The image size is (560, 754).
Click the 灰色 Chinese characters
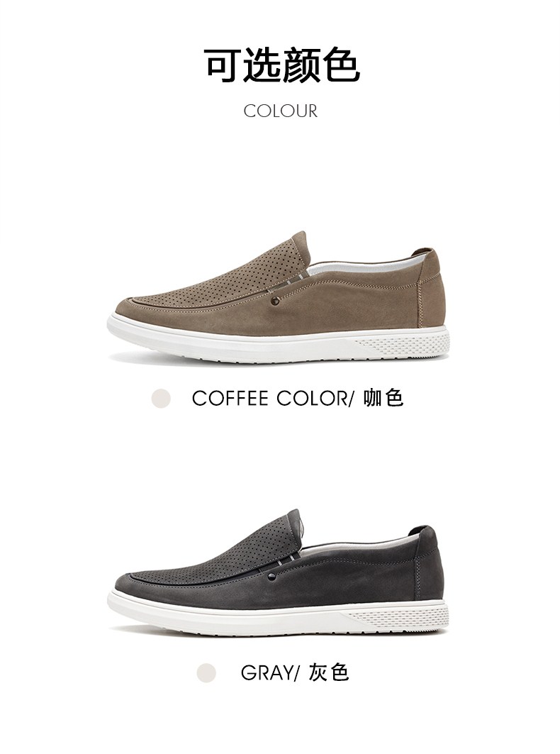(x=329, y=672)
